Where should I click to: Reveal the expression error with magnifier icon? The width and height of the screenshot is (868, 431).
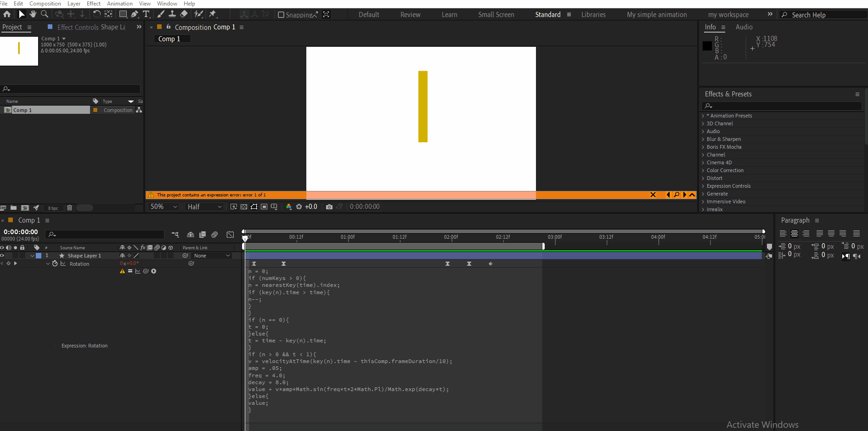click(676, 195)
